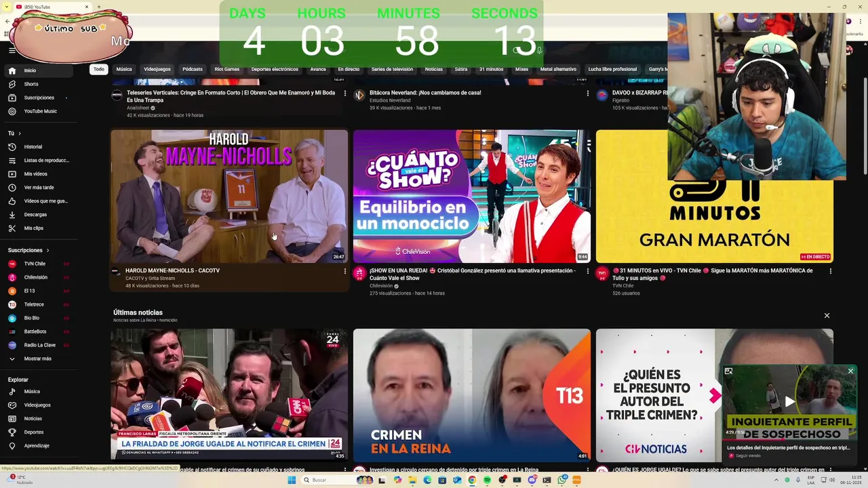
Task: Select the Música filter chip
Action: point(124,69)
